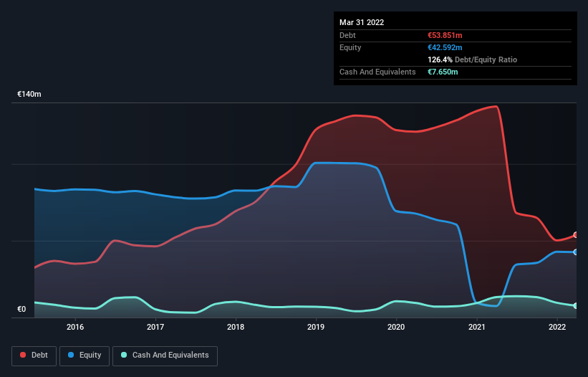The height and width of the screenshot is (377, 588).
Task: Click the 2020 x-axis label
Action: point(396,327)
